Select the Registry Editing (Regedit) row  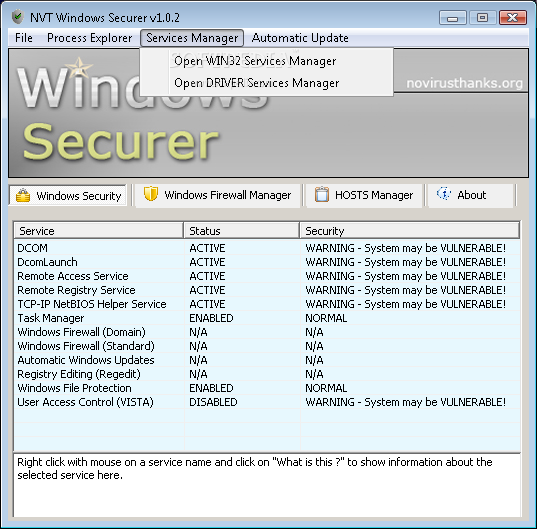click(267, 374)
